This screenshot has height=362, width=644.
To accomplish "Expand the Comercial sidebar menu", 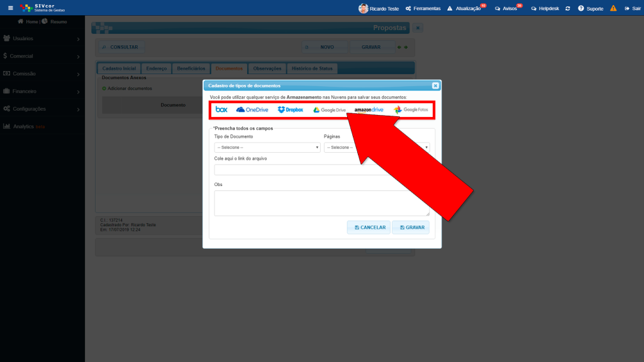I will coord(42,56).
